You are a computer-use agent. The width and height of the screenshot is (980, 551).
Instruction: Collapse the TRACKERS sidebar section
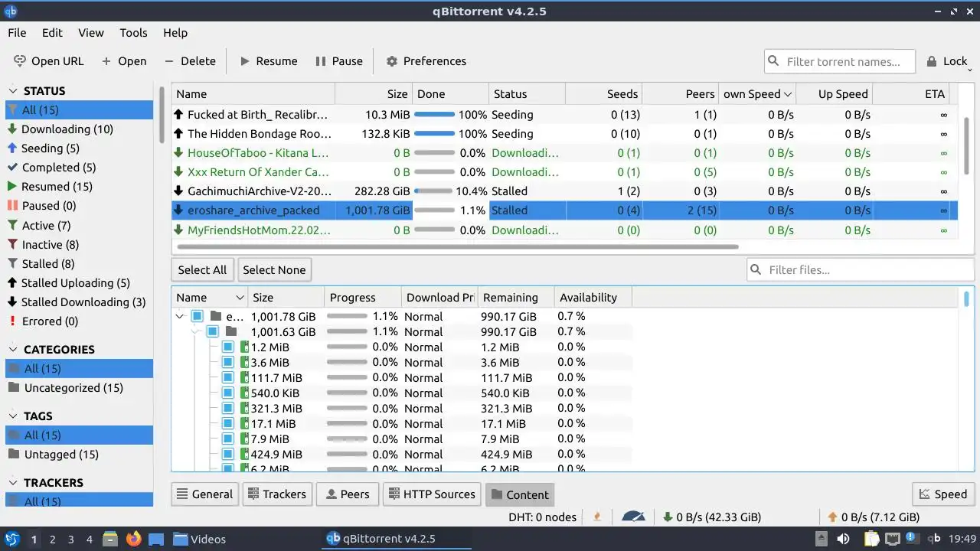point(12,483)
